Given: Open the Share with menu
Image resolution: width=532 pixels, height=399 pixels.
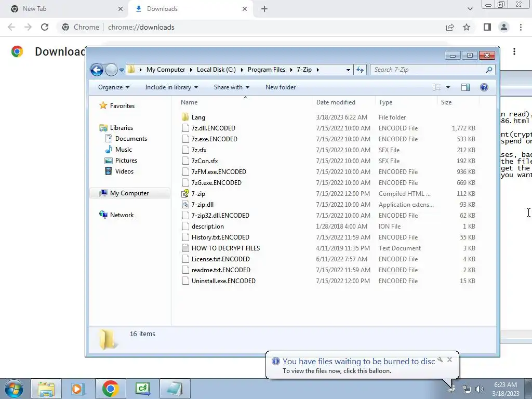Looking at the screenshot, I should pyautogui.click(x=231, y=87).
